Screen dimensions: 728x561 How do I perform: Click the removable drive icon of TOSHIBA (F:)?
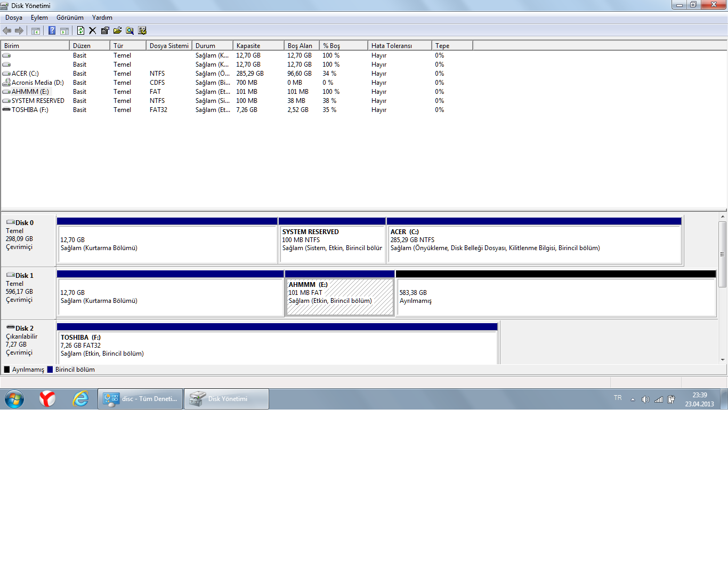point(6,109)
